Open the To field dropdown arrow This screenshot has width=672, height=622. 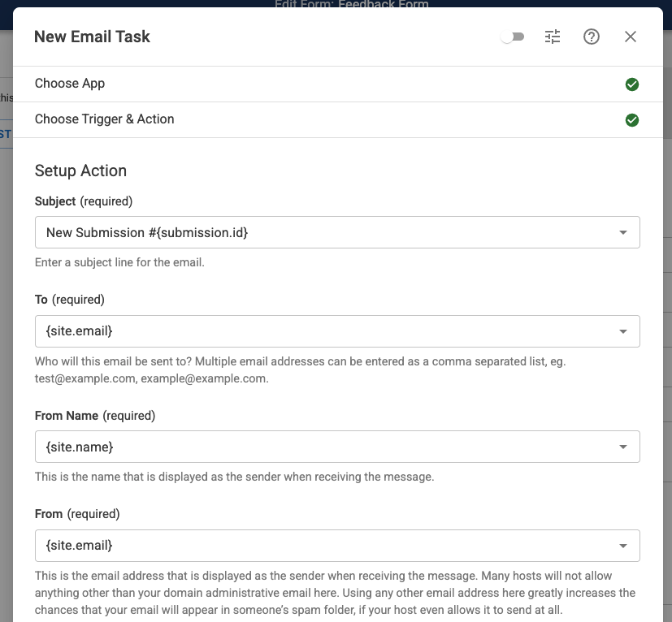[x=622, y=331]
